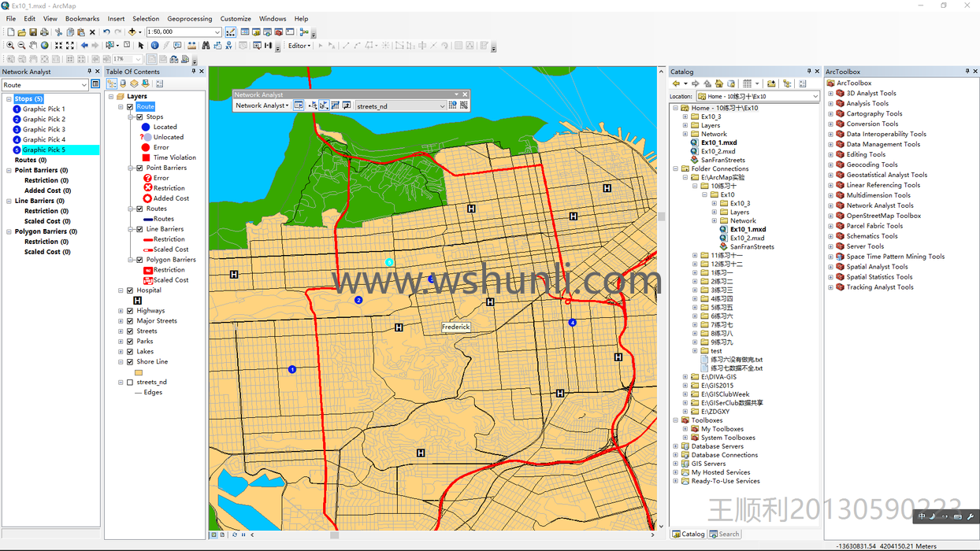Toggle the Highways layer visibility checkbox
980x551 pixels.
coord(130,311)
